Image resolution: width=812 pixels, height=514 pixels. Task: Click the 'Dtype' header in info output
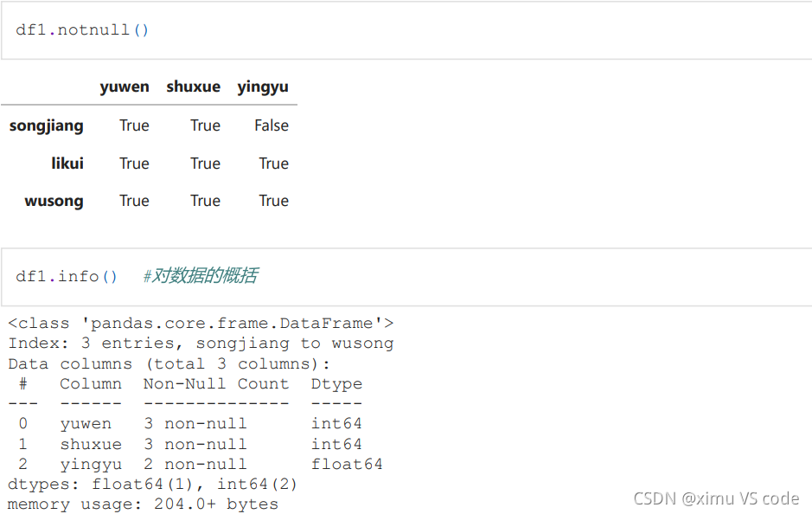(336, 384)
